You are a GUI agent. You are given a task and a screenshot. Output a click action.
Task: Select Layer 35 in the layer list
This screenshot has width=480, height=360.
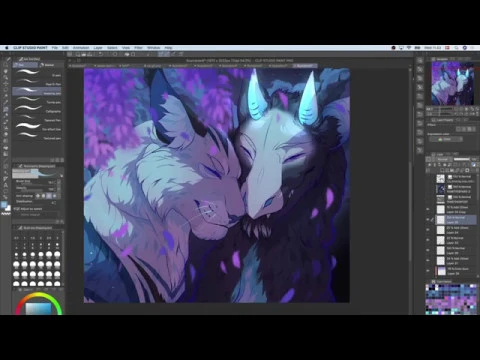point(456,219)
